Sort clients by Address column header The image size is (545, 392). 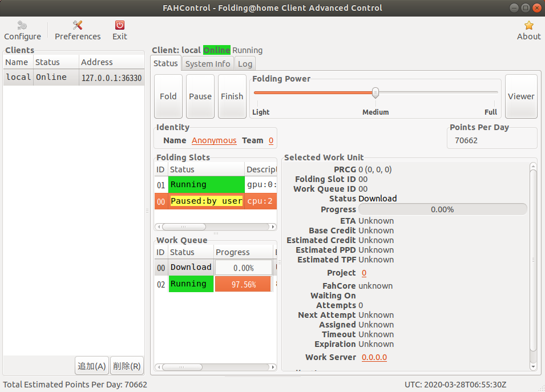(x=112, y=62)
